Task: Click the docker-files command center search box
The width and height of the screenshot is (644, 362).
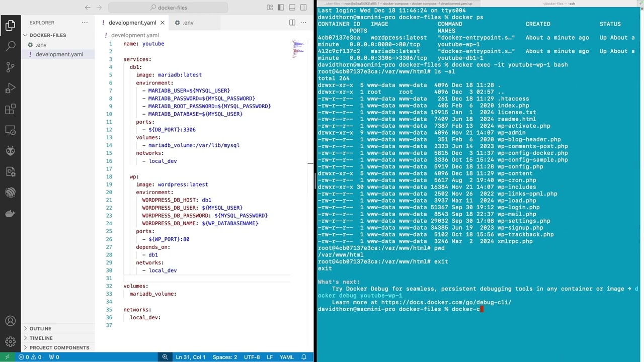Action: click(168, 8)
